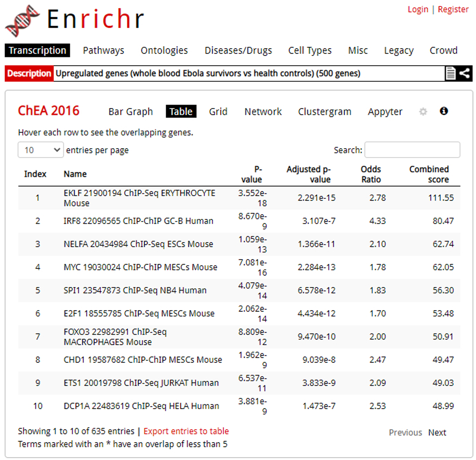Open the ChEA 2016 settings gear
The width and height of the screenshot is (476, 460).
(x=423, y=111)
